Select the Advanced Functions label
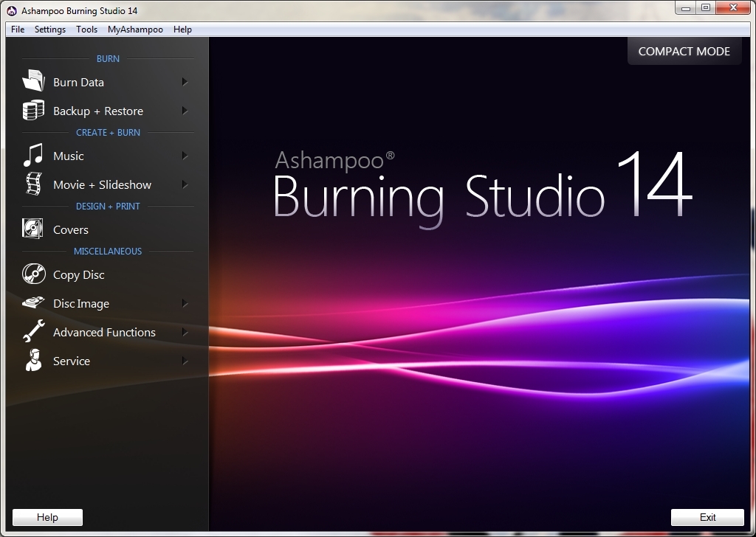 pos(104,333)
